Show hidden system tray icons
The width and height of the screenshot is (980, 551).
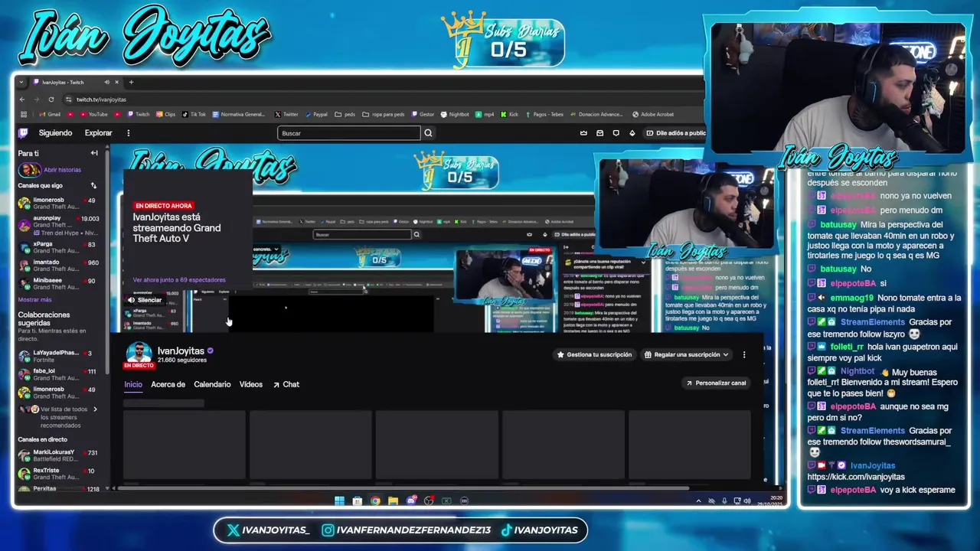(x=698, y=501)
